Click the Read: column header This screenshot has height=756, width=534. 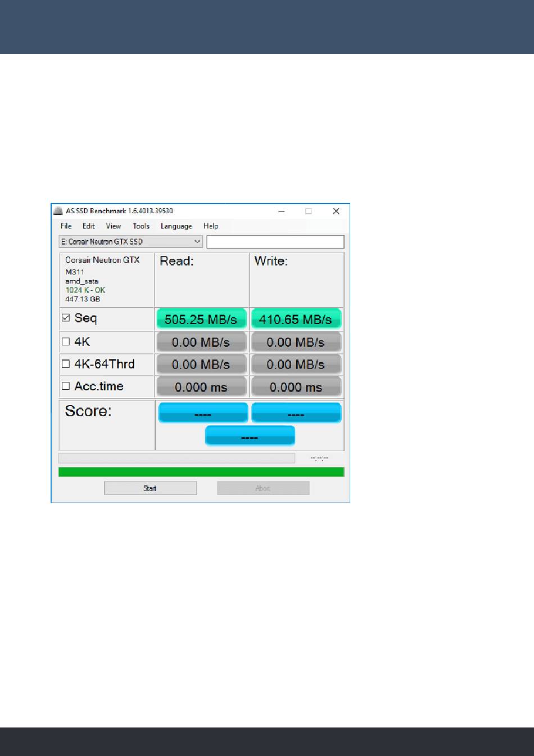[x=177, y=261]
